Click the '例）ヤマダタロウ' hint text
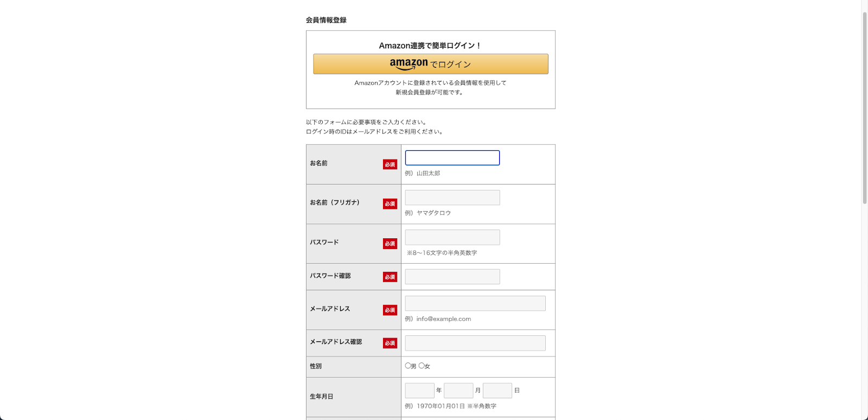Image resolution: width=868 pixels, height=420 pixels. pos(428,213)
